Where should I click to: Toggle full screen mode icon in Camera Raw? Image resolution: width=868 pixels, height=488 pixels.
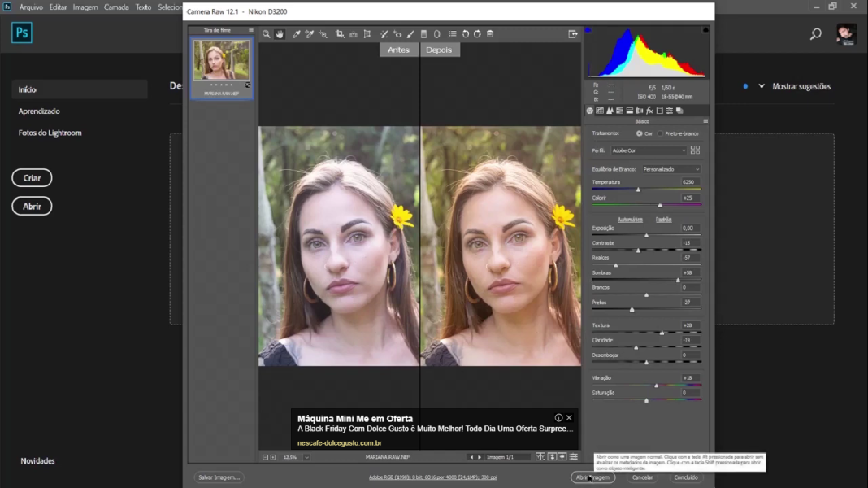tap(571, 34)
